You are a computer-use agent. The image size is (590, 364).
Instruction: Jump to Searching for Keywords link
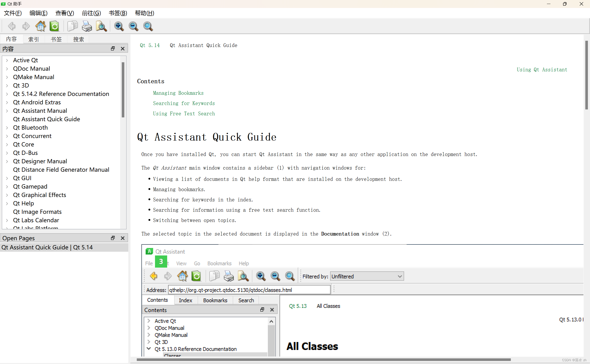[184, 103]
